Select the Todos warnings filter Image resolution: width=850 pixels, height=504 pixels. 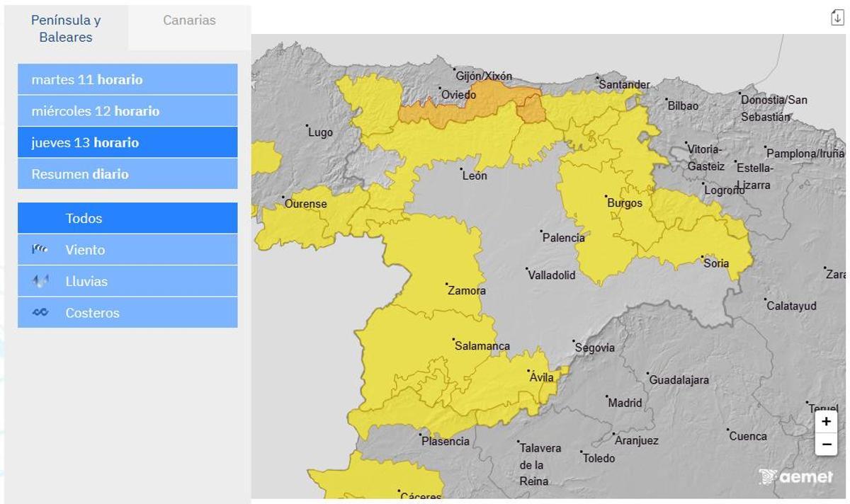127,218
